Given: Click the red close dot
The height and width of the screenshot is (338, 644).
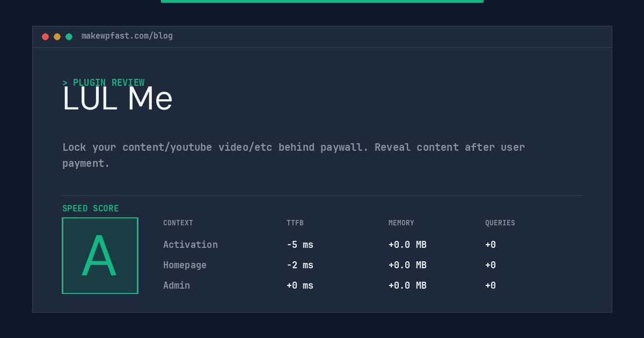Looking at the screenshot, I should [x=45, y=36].
